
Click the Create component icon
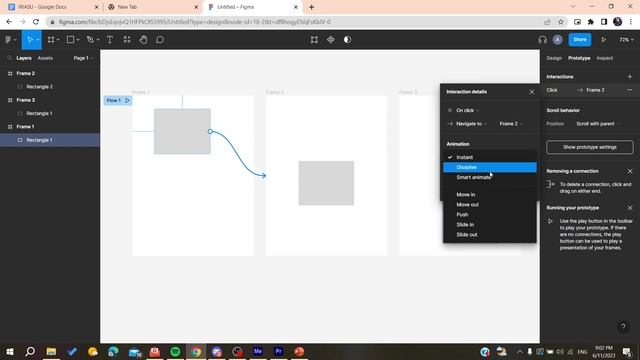[x=331, y=40]
